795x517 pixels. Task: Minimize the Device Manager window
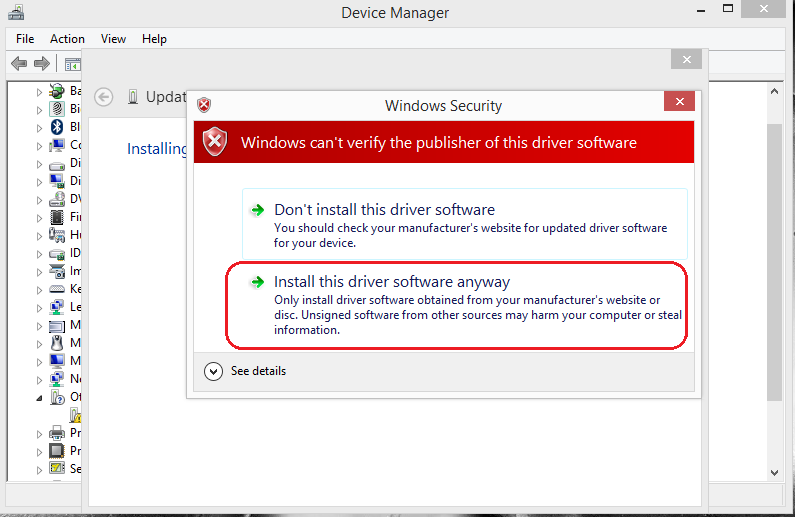point(701,10)
